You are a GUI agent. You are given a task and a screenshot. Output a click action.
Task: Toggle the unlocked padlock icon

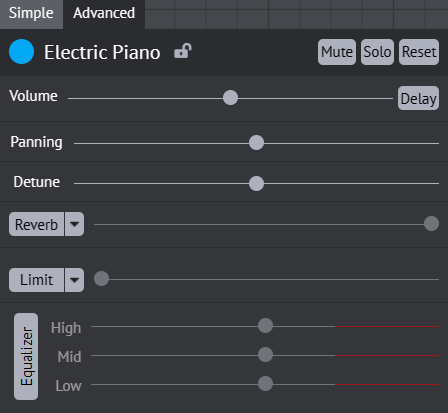[183, 51]
